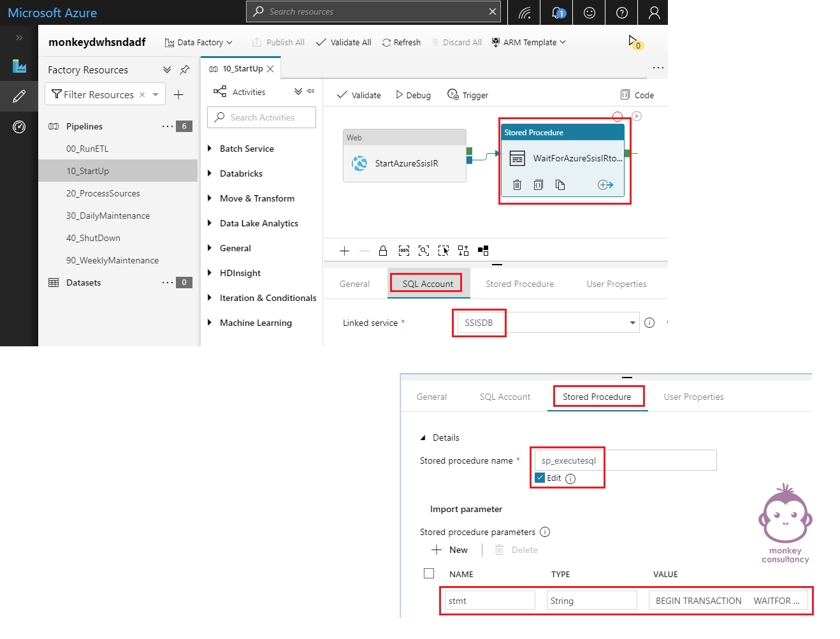Open Pipelines ellipsis actions menu
Viewport: 840px width, 639px height.
pos(167,126)
